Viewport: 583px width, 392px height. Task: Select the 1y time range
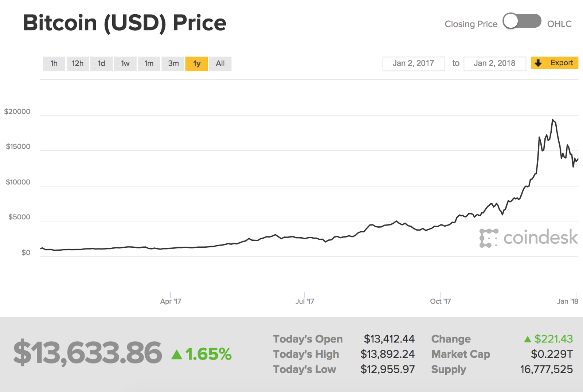[197, 64]
